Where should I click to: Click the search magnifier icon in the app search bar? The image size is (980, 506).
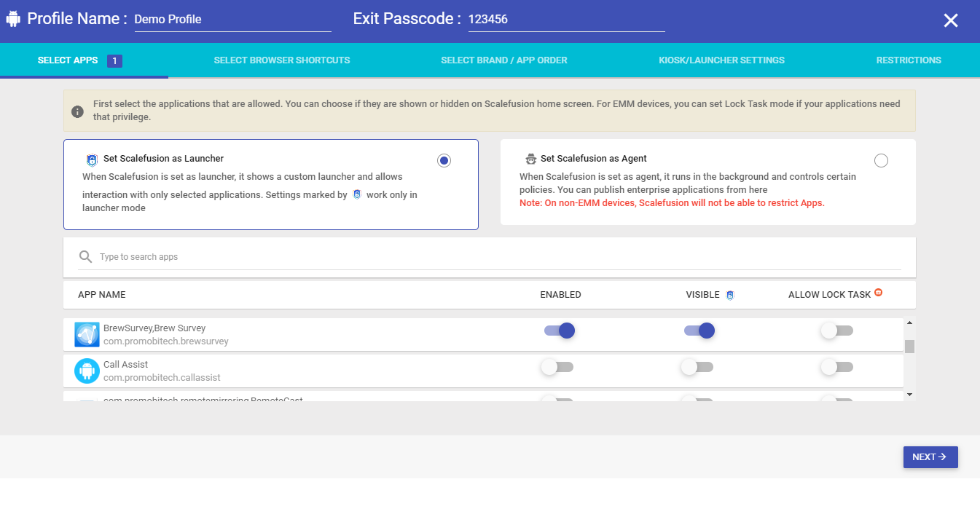(x=86, y=257)
